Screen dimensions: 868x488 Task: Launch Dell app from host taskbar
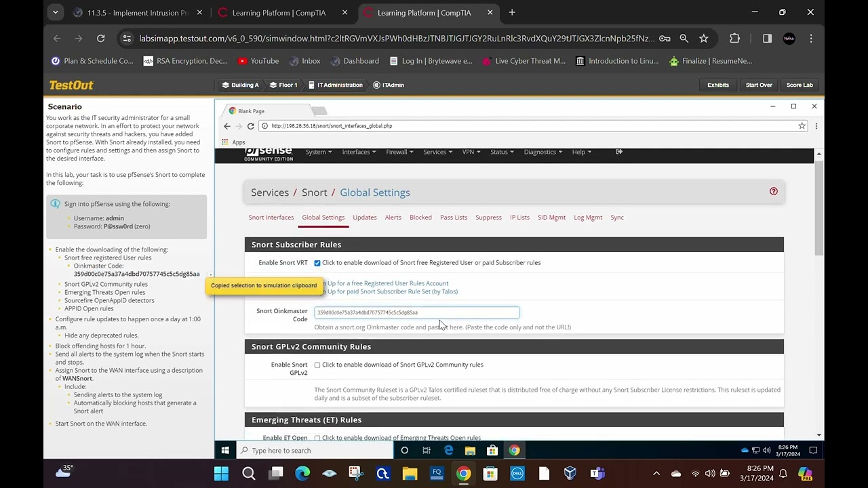tap(517, 473)
